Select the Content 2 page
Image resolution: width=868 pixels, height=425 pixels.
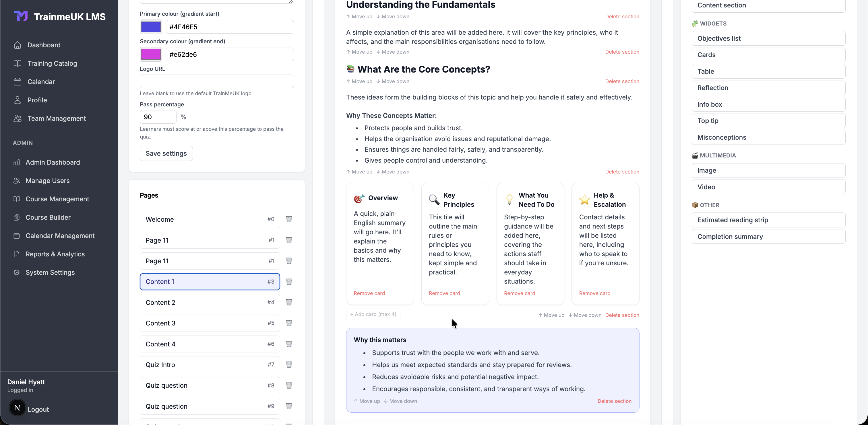[210, 303]
